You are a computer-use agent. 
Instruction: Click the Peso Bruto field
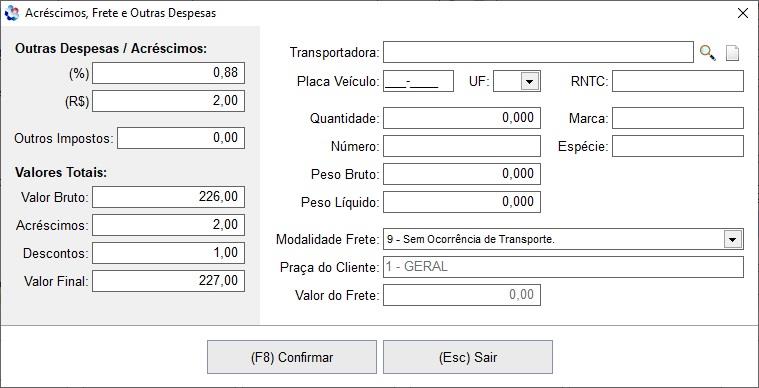(462, 174)
